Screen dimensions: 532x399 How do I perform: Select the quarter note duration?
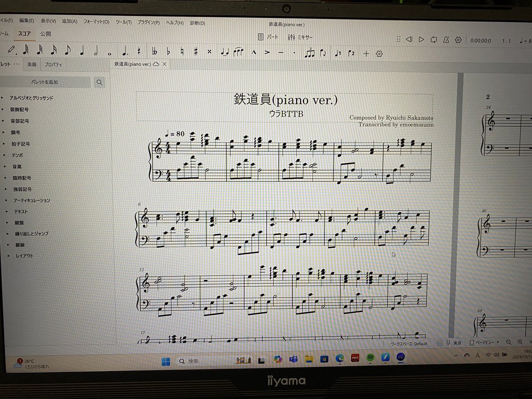[81, 53]
